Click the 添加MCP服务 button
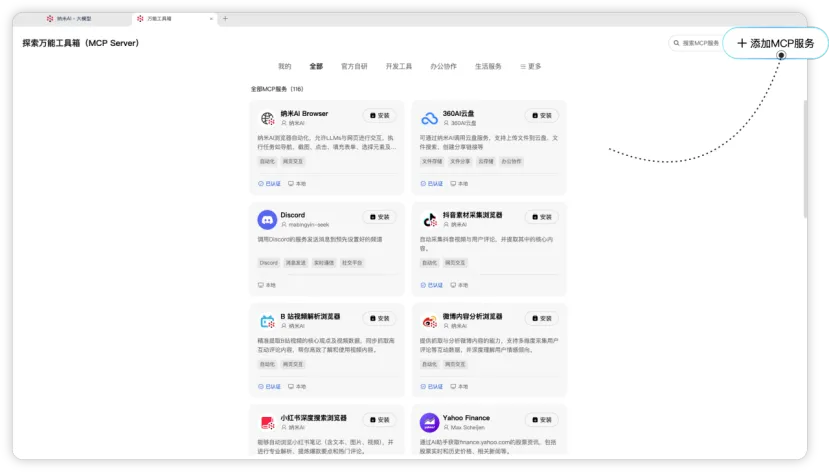829x472 pixels. click(x=775, y=43)
